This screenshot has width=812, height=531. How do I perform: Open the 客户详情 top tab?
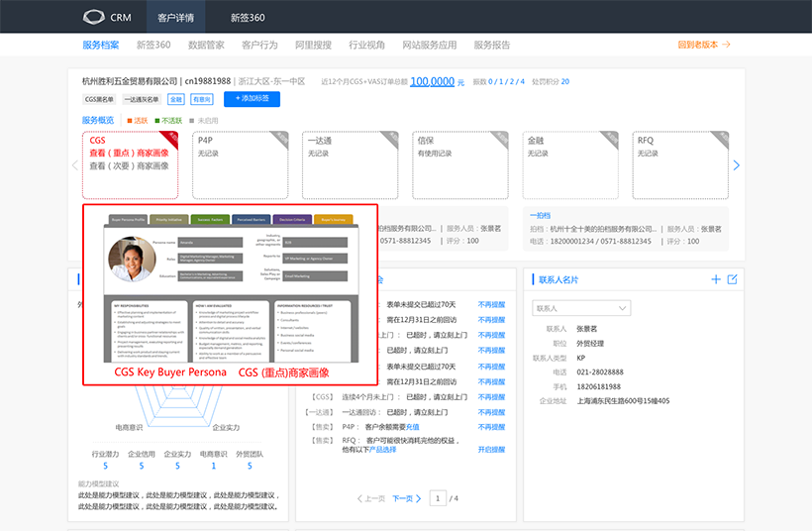coord(175,17)
